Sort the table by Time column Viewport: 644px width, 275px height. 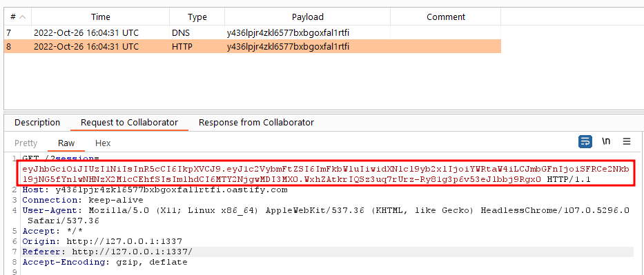[101, 17]
